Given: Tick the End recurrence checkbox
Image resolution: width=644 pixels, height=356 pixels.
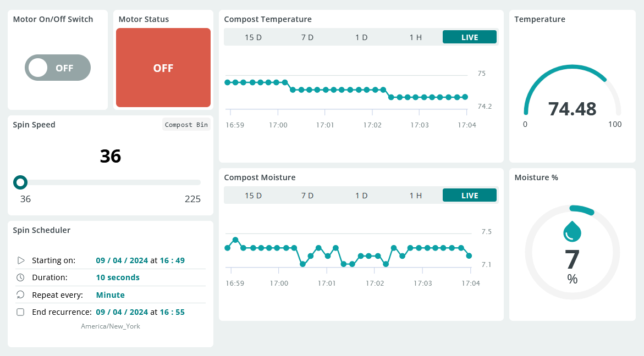Looking at the screenshot, I should (x=20, y=312).
